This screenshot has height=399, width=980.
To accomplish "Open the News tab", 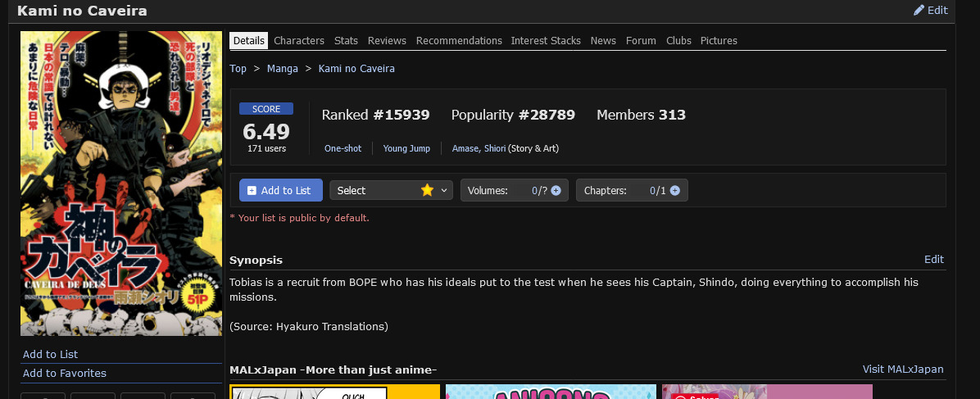I will [603, 41].
